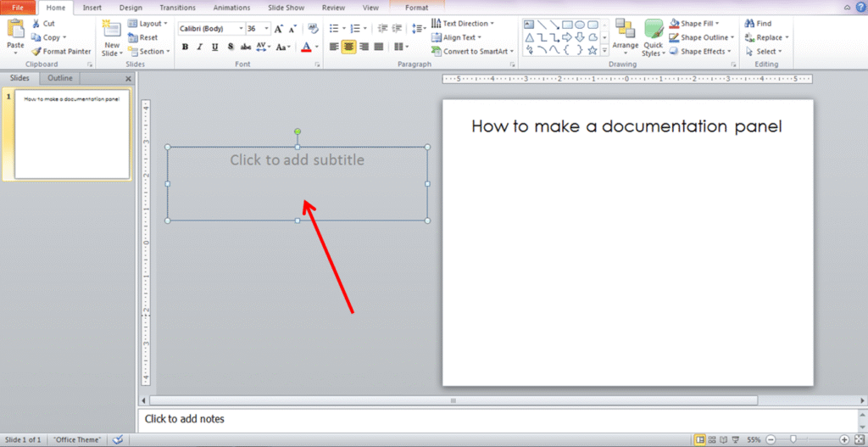Click the Clear All Formatting icon
This screenshot has height=447, width=868.
tap(313, 28)
